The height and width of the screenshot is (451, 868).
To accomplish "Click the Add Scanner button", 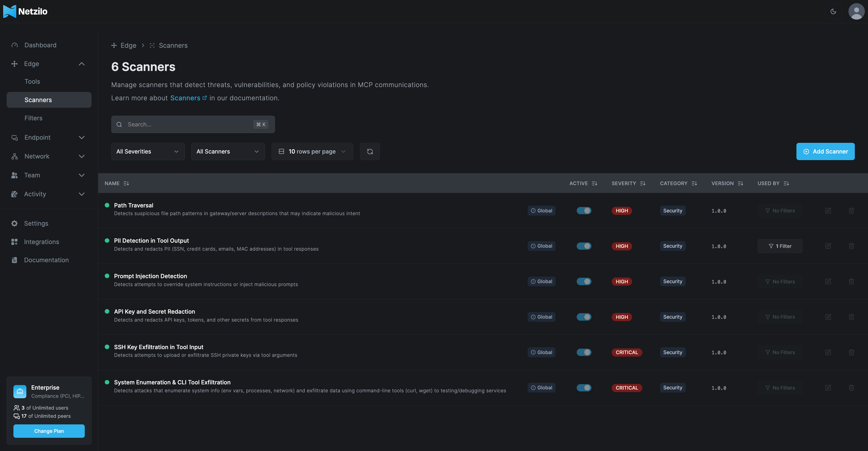I will pos(825,151).
